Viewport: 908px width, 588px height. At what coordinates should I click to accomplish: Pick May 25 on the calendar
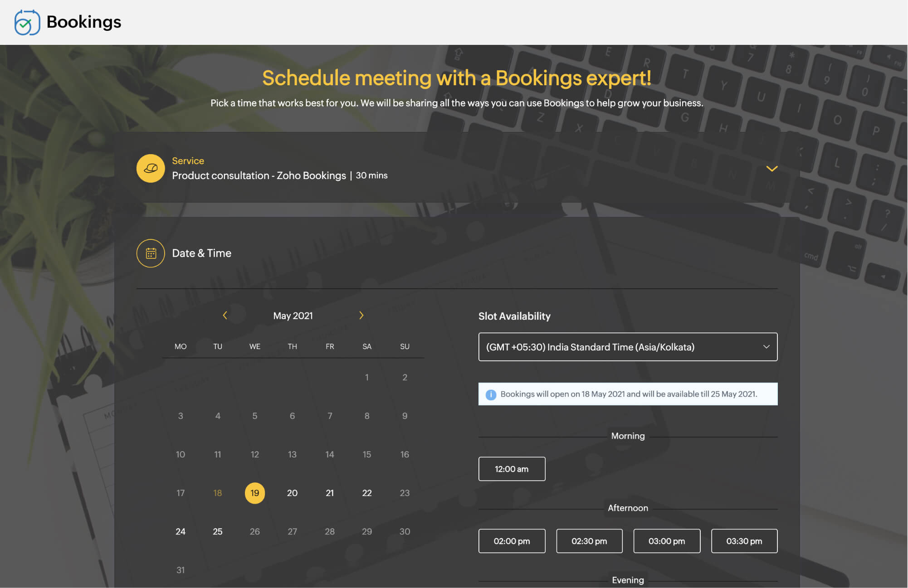point(218,531)
